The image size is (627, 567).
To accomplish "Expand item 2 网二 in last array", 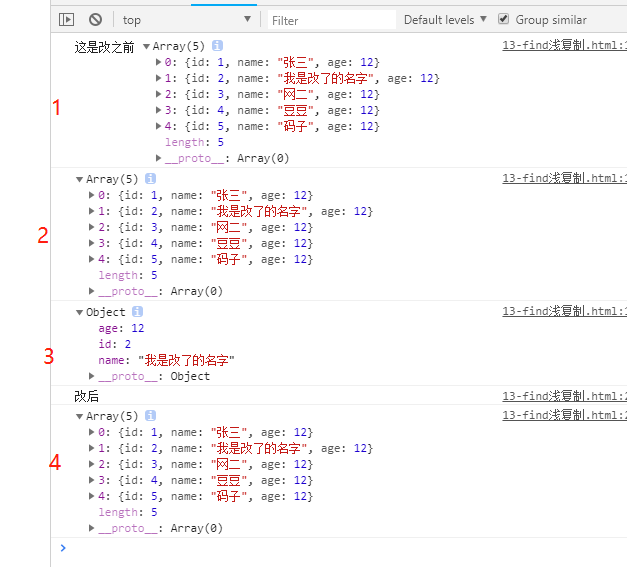I will [x=92, y=464].
